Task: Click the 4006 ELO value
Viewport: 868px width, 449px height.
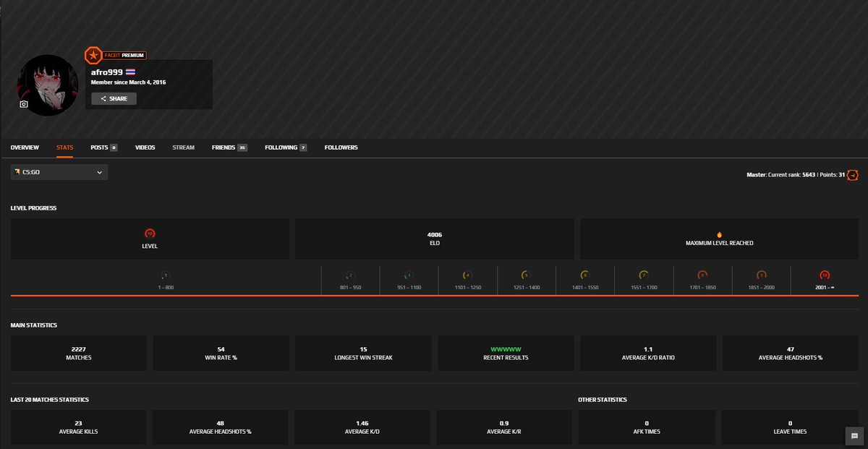Action: (434, 234)
